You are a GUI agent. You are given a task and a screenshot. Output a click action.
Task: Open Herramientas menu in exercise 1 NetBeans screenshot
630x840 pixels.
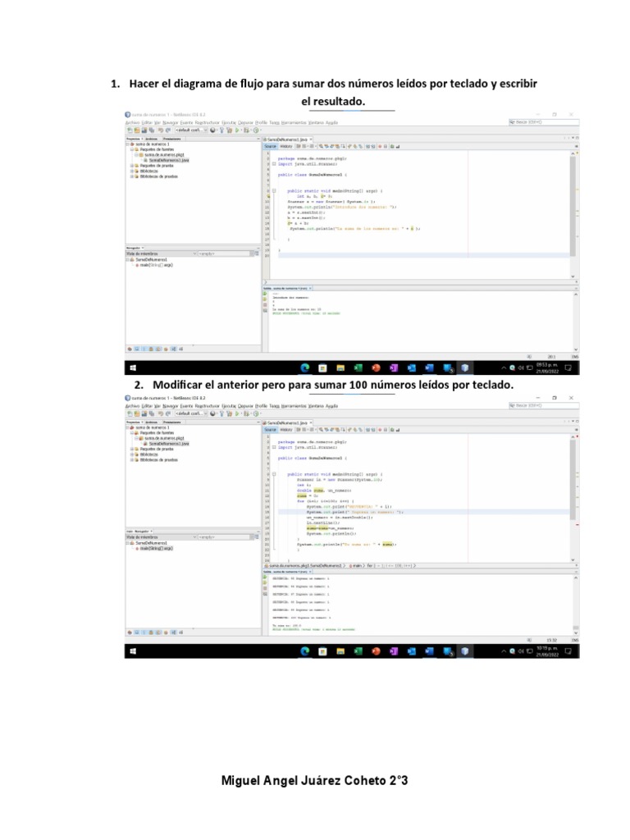tap(294, 123)
